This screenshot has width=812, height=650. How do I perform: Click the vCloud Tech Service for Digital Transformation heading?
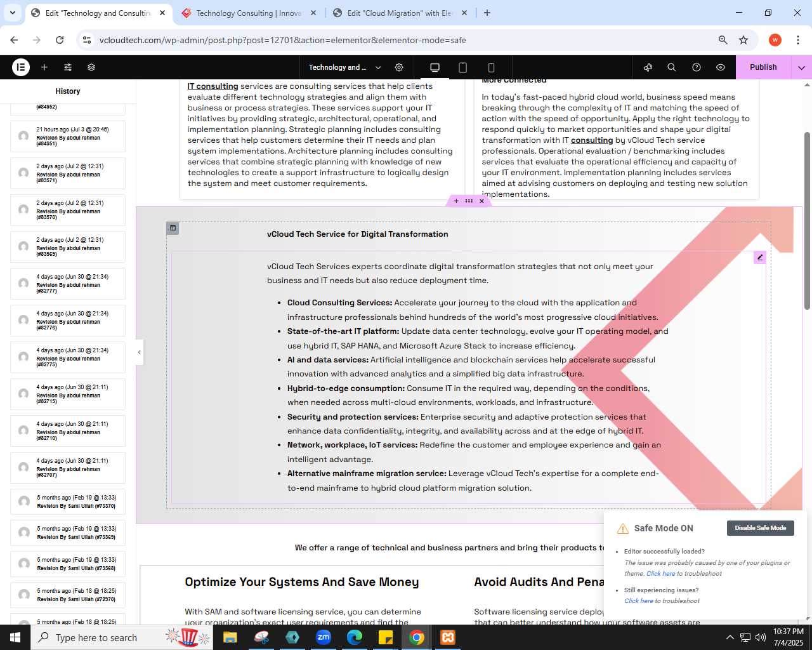[x=358, y=234]
